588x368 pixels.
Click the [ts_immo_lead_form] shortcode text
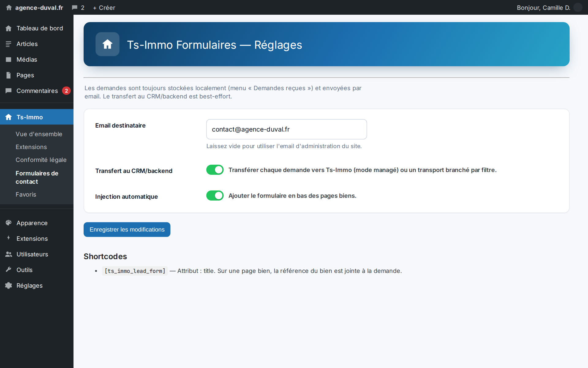(135, 271)
